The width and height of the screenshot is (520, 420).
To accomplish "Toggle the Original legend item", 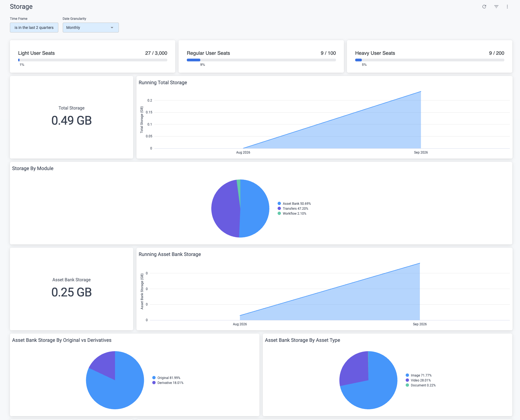I will [166, 378].
